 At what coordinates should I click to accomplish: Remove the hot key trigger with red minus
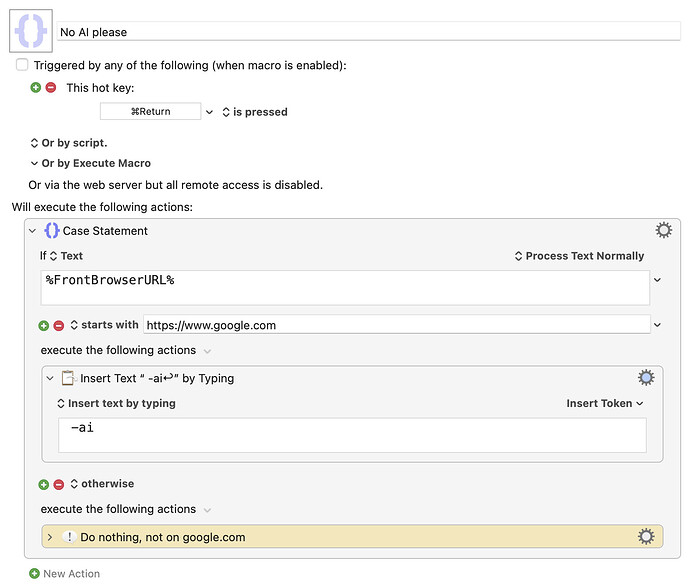pyautogui.click(x=51, y=88)
